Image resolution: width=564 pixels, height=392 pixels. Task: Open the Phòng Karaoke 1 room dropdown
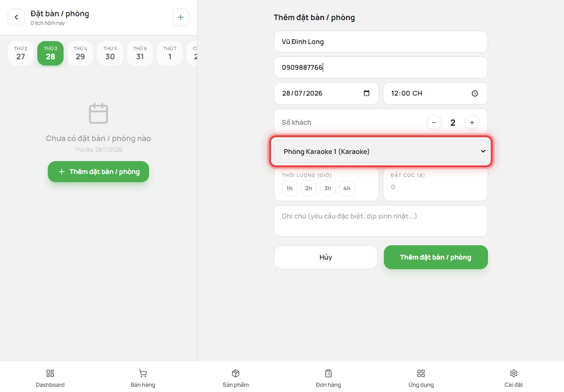click(380, 152)
